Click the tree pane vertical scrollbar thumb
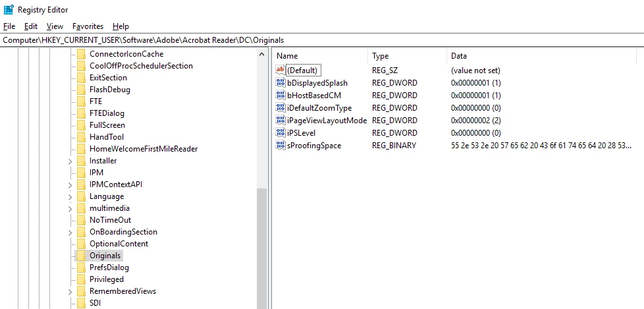 click(261, 248)
